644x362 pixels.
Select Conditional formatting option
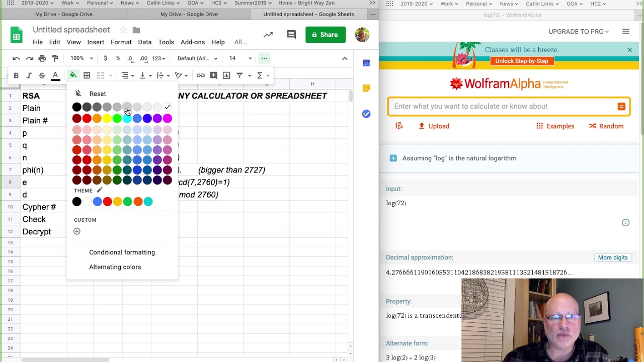[122, 252]
